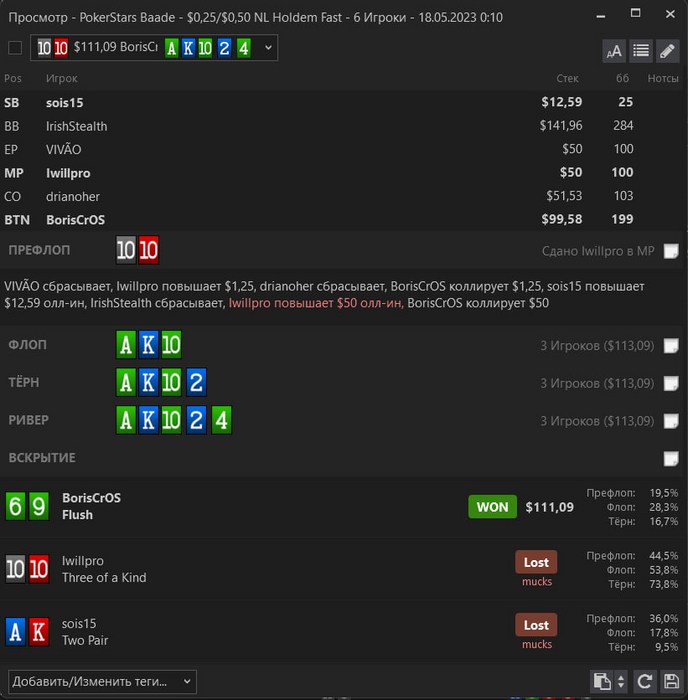
Task: Select player row Iwillpro in MP
Action: [x=342, y=173]
